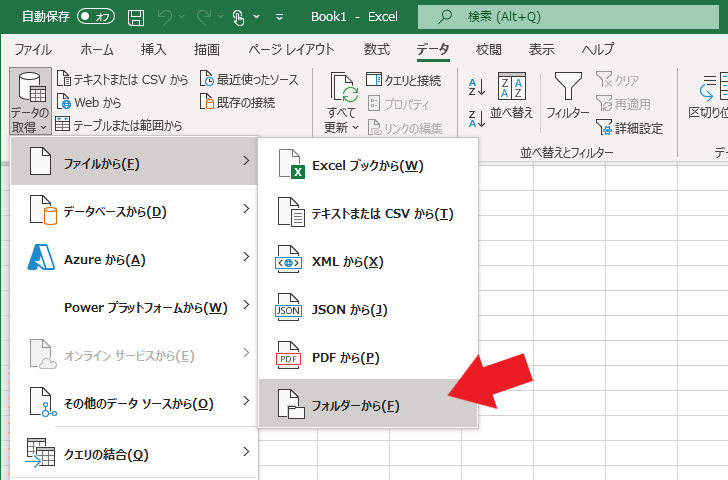728x480 pixels.
Task: Click the クリア filter button
Action: (x=618, y=80)
